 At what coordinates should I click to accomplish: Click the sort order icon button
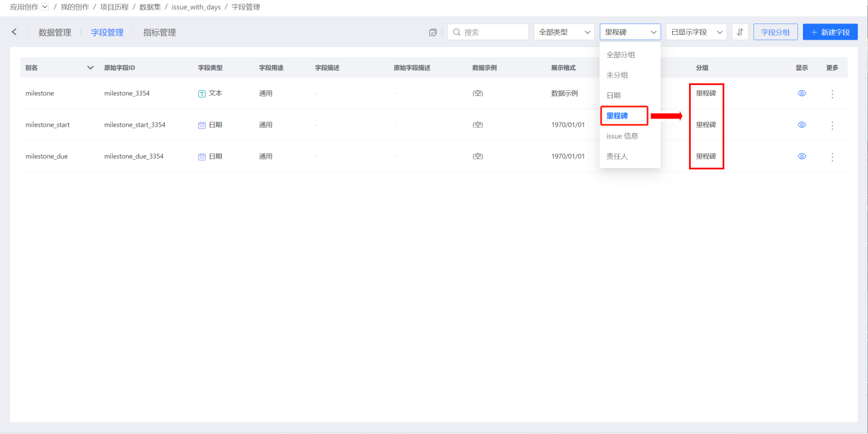point(740,32)
